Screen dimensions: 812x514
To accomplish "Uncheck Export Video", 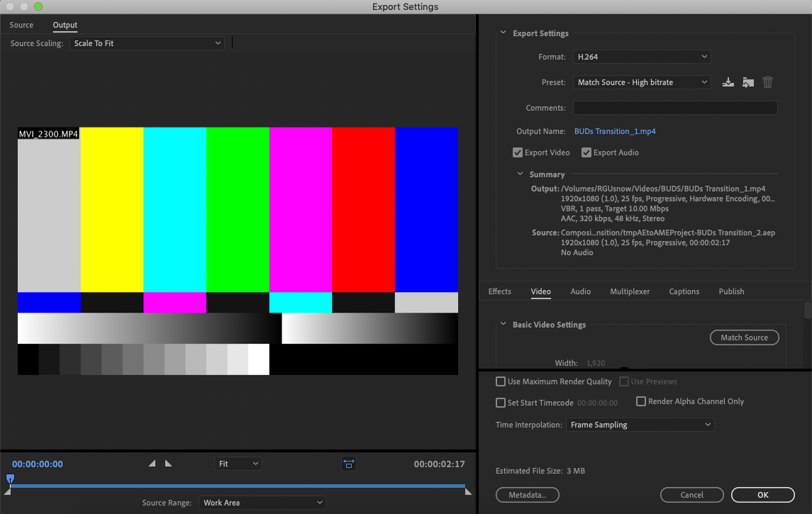I will tap(518, 152).
